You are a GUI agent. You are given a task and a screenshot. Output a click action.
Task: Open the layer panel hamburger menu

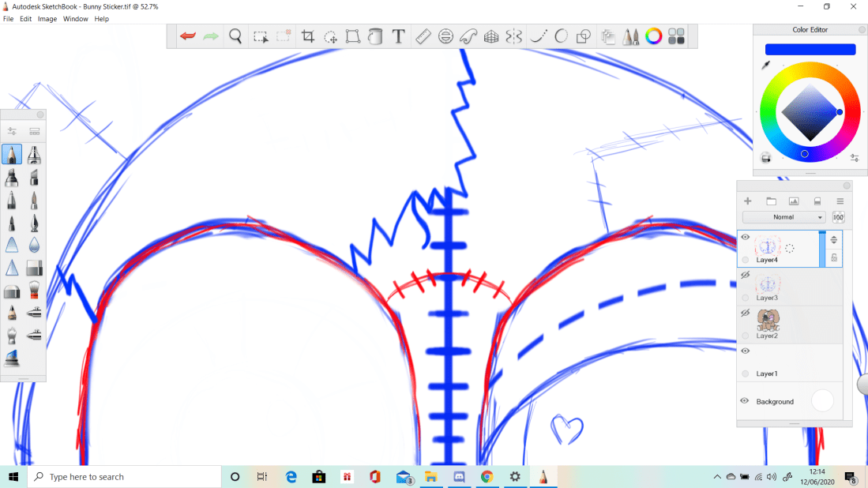click(x=839, y=201)
